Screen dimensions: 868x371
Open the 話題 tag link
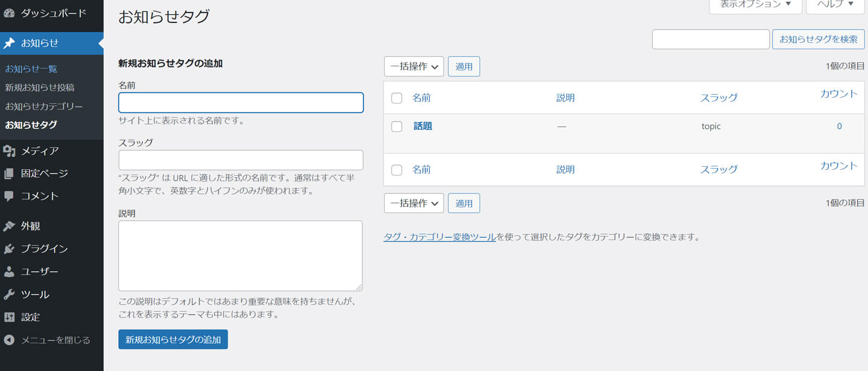click(x=423, y=126)
